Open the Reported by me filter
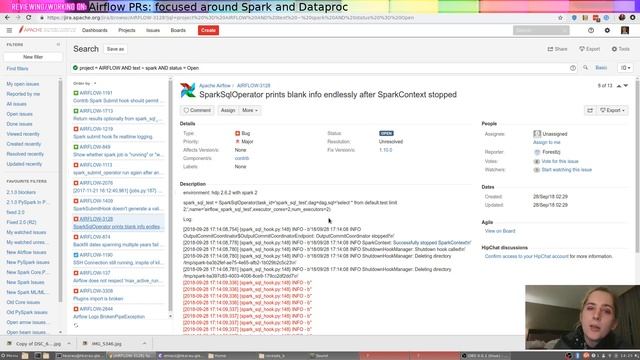640x360 pixels. pyautogui.click(x=23, y=94)
